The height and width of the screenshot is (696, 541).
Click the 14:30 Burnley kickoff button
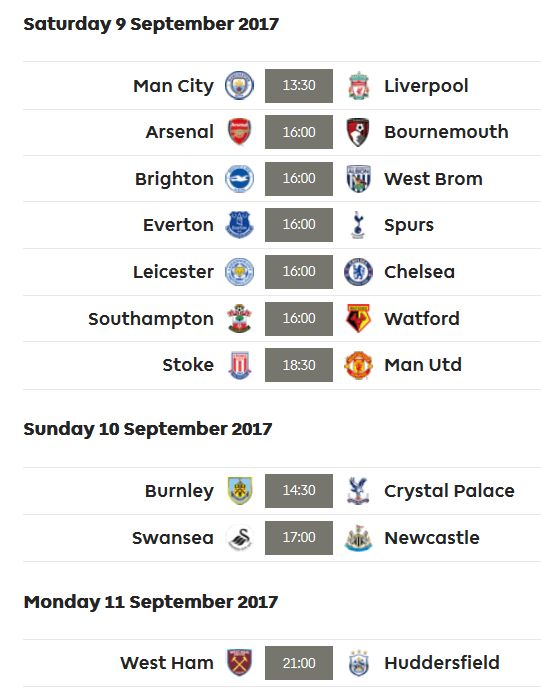tap(299, 490)
